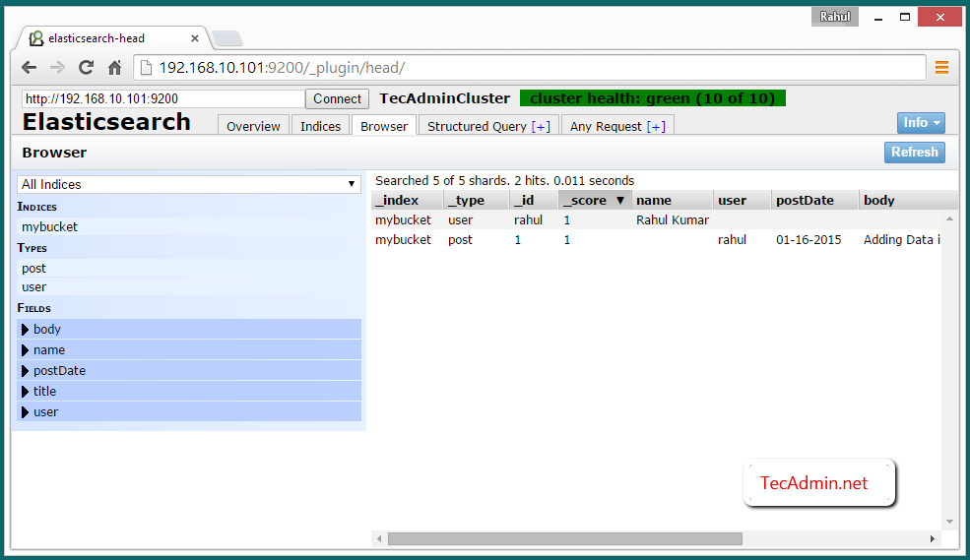Open the Chrome hamburger menu
Image resolution: width=970 pixels, height=560 pixels.
click(x=941, y=67)
